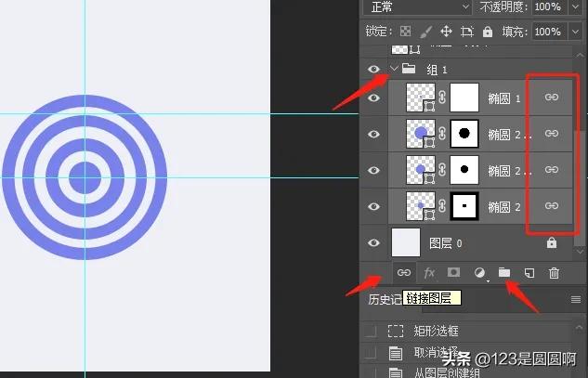Image resolution: width=588 pixels, height=378 pixels.
Task: Collapse the 组 1 group chevron
Action: (x=394, y=69)
